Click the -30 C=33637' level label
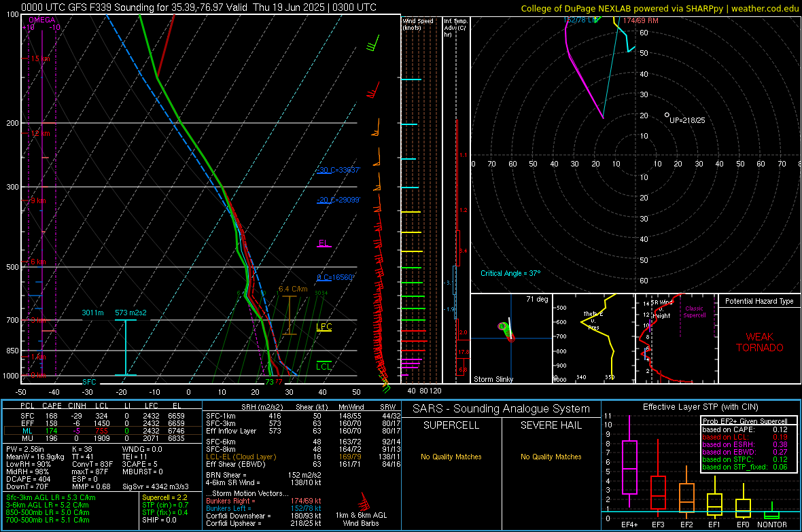The image size is (802, 532). [x=338, y=170]
